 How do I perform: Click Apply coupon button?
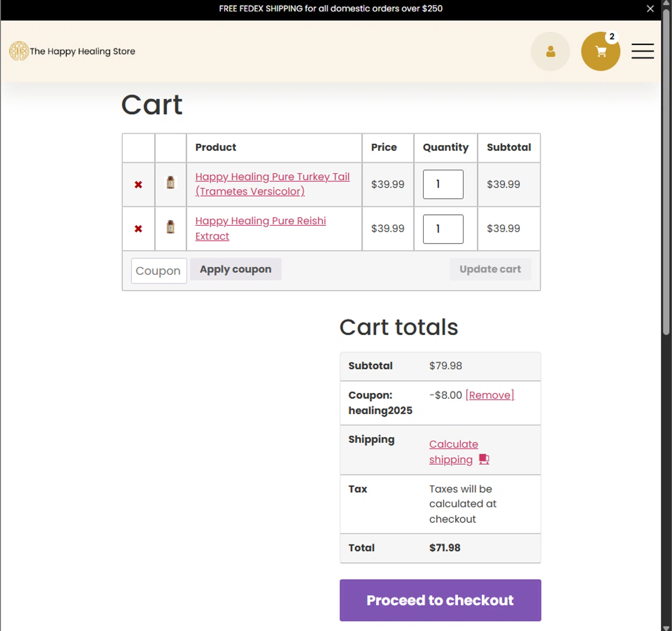(236, 269)
